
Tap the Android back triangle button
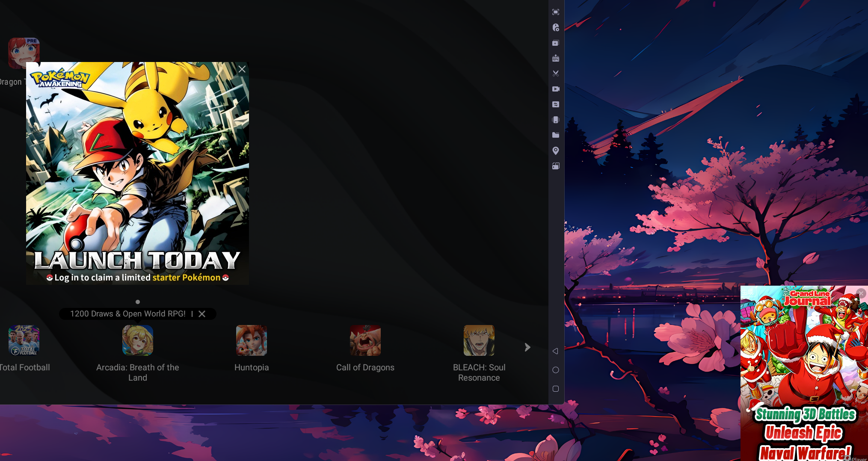[555, 351]
